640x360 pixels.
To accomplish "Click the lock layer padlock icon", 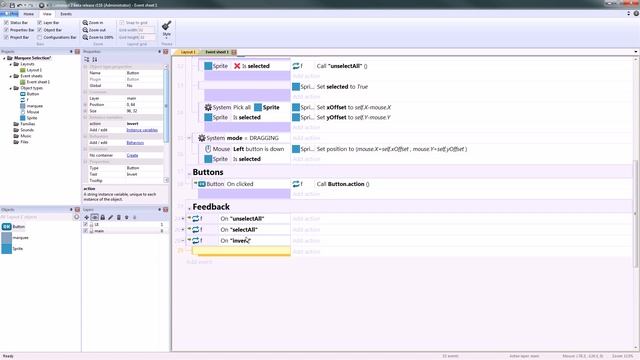I will click(102, 218).
